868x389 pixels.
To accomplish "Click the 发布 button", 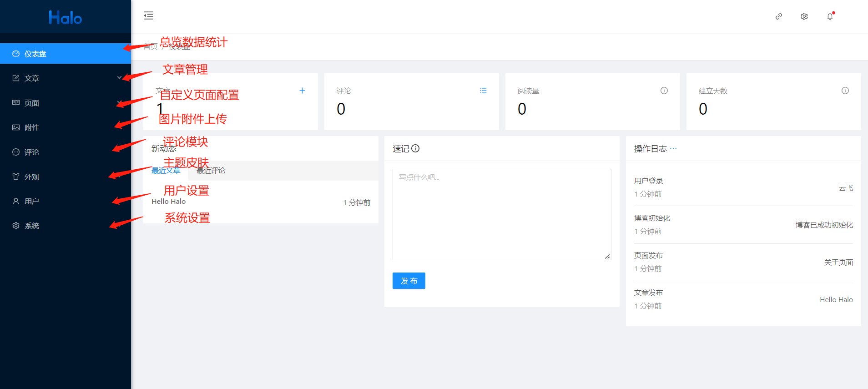I will point(409,281).
